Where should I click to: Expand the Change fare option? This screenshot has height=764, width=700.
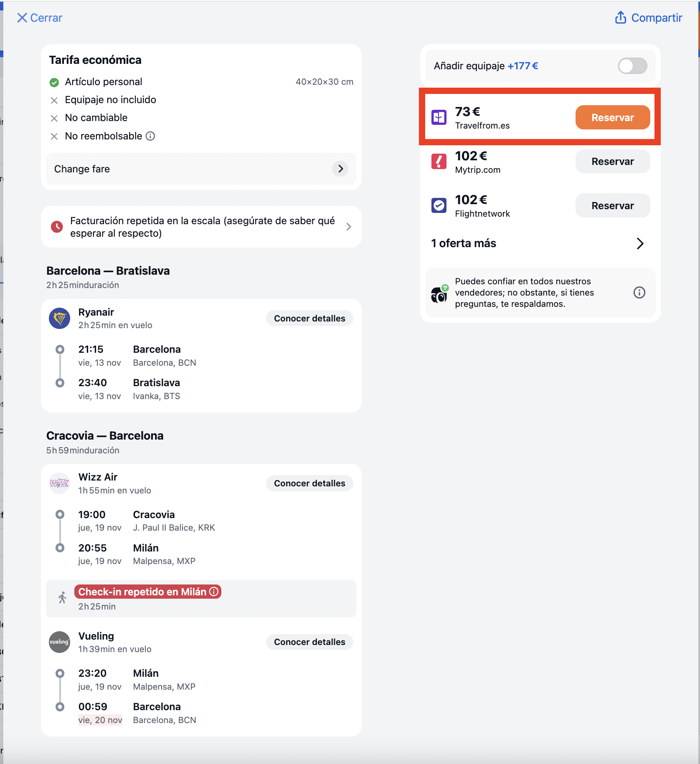pos(201,169)
